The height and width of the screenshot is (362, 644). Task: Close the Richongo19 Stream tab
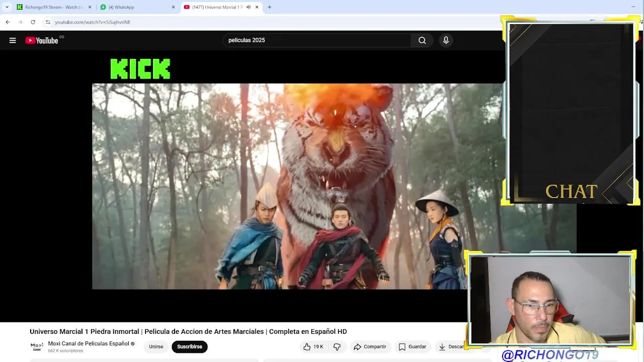(x=90, y=7)
